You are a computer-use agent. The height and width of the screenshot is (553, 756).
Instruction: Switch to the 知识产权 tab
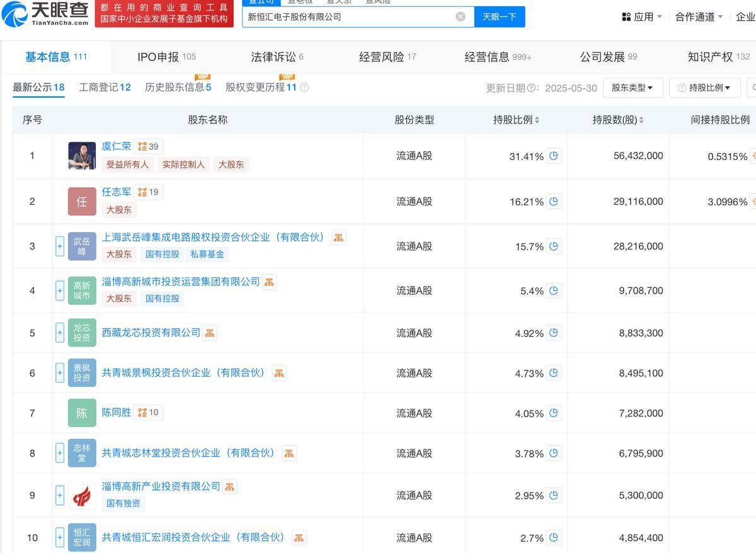pos(719,57)
